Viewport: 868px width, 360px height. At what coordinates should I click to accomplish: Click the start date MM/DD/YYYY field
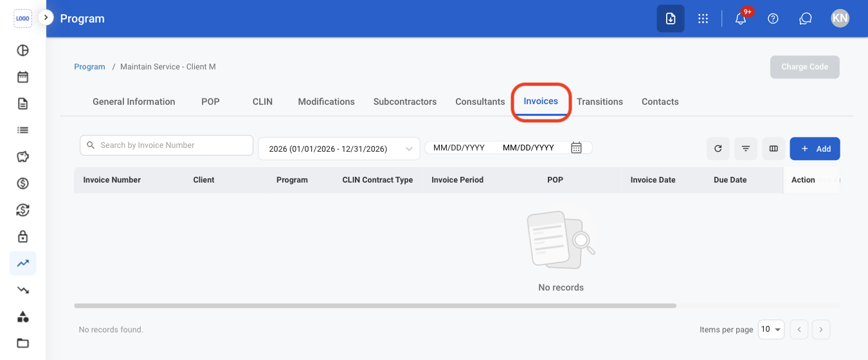click(x=458, y=148)
